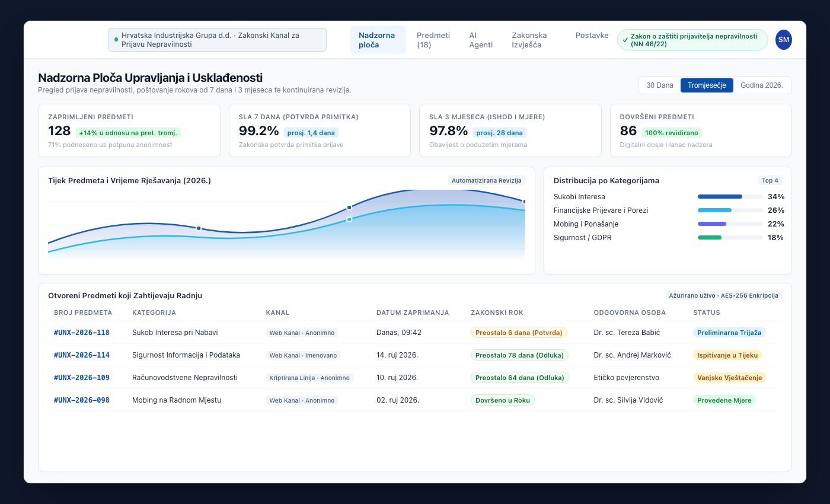Screen dimensions: 830x504
Task: Open the Predmeti (18) tab
Action: point(433,40)
